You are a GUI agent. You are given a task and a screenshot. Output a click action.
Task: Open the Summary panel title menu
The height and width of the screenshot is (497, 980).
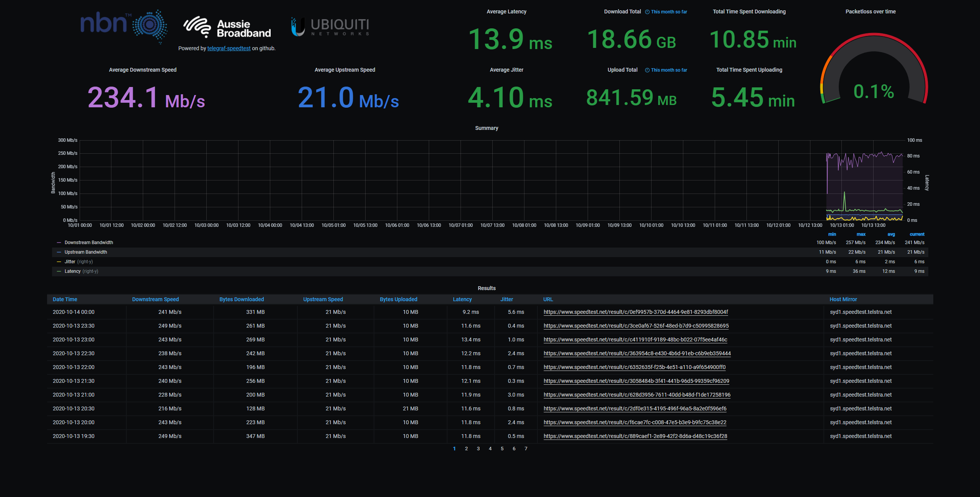(x=487, y=128)
